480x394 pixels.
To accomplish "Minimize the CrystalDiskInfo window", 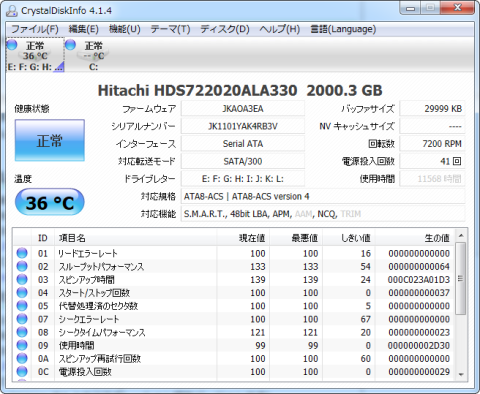I will [x=410, y=8].
